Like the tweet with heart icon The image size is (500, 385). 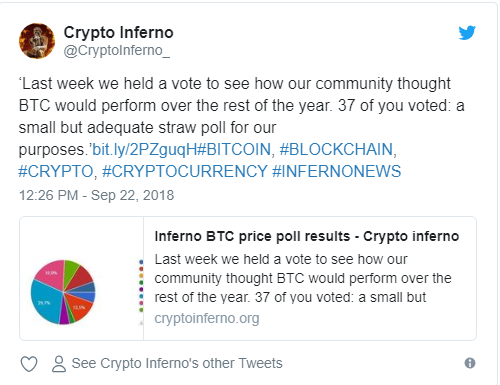pos(29,364)
